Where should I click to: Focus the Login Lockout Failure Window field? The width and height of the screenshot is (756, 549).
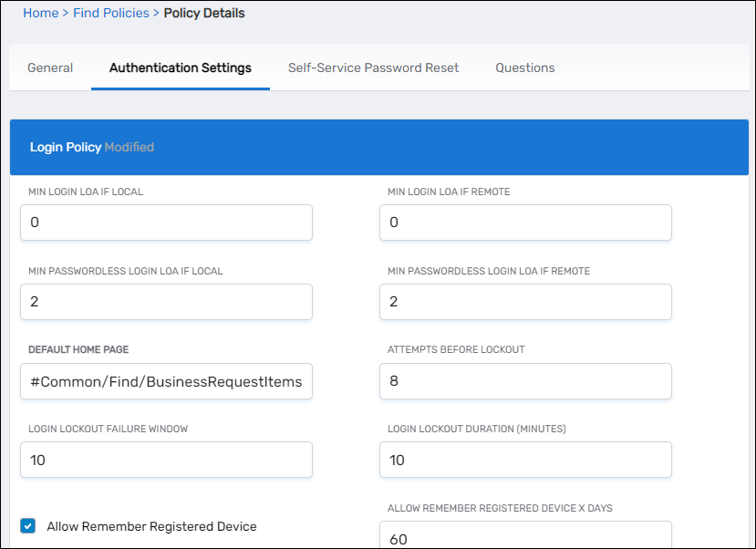[x=166, y=459]
